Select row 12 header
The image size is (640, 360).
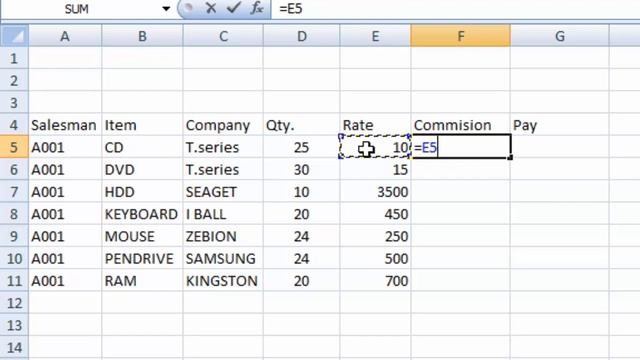point(14,303)
